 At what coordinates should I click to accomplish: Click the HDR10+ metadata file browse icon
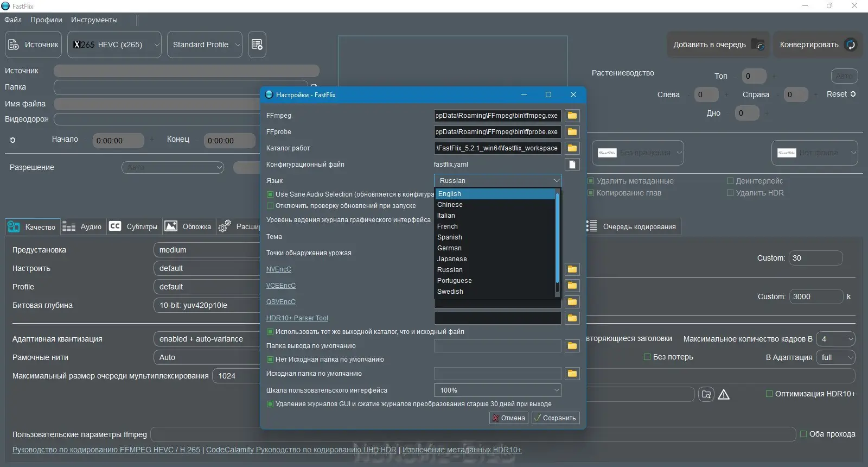[706, 394]
